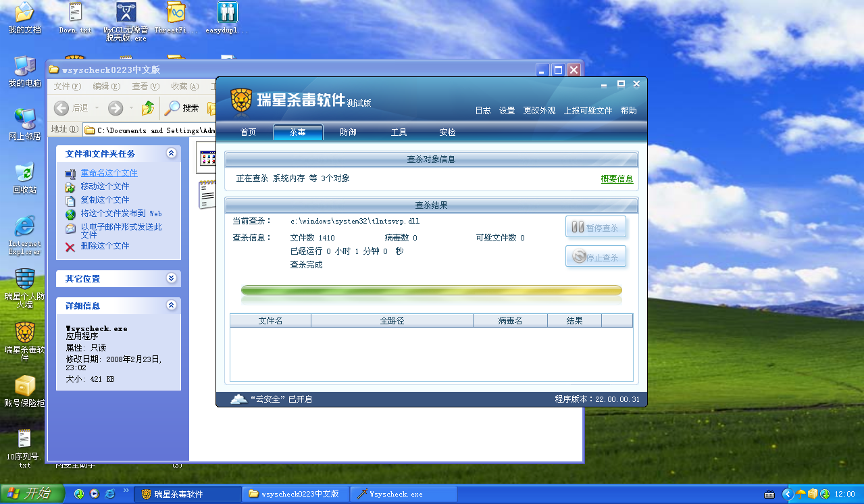
Task: Click the Rising lion logo icon
Action: [241, 101]
